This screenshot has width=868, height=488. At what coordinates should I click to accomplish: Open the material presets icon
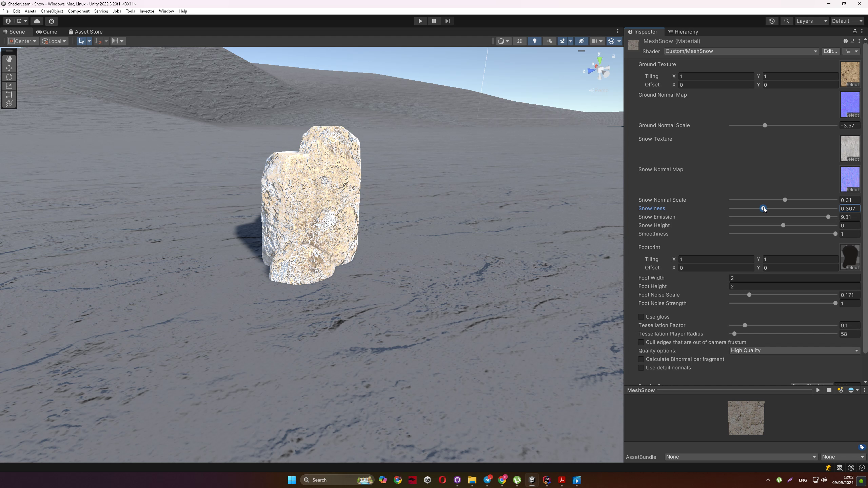pyautogui.click(x=852, y=41)
